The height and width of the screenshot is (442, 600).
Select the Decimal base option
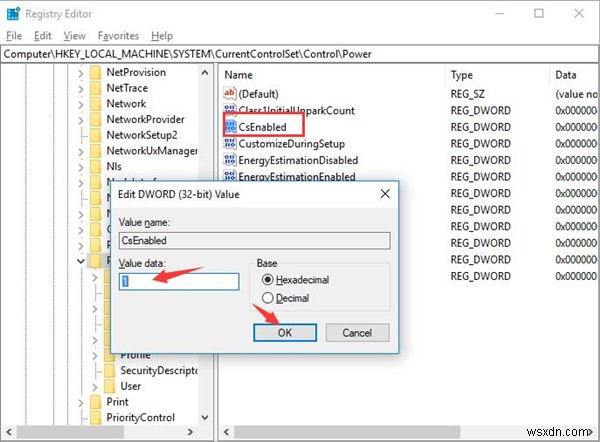coord(267,298)
